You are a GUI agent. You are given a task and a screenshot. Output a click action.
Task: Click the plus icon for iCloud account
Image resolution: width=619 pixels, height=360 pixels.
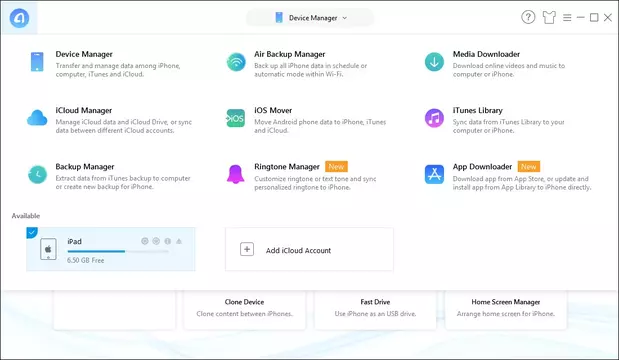(x=247, y=249)
